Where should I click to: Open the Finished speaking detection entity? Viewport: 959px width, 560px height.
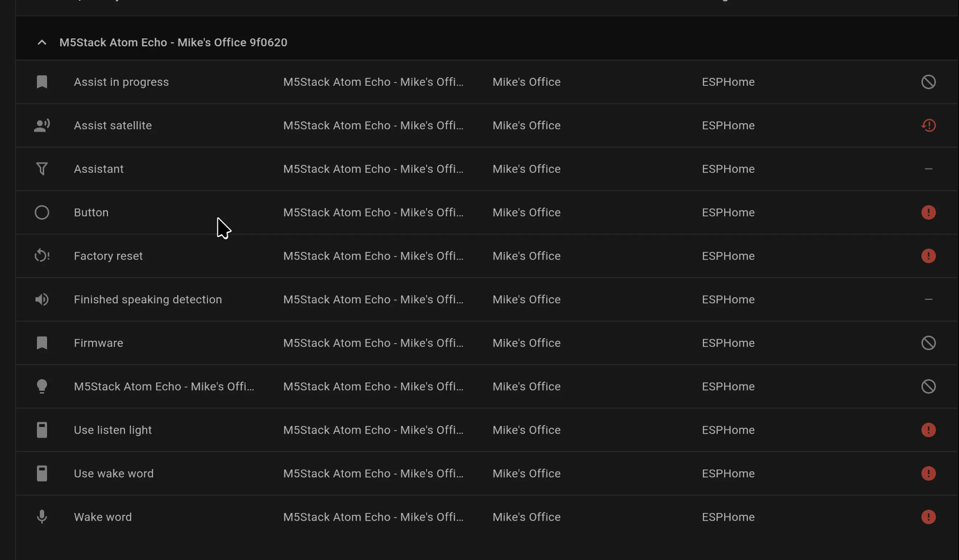(148, 299)
